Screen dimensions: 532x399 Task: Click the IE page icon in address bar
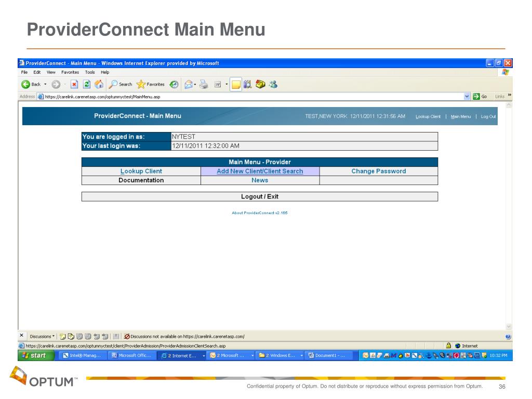pos(41,97)
